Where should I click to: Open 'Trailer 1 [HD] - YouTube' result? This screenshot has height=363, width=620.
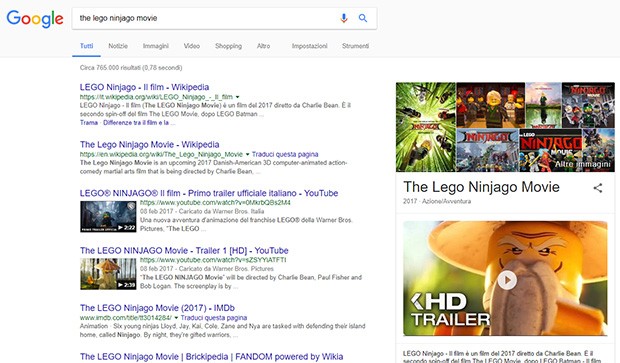coord(184,250)
